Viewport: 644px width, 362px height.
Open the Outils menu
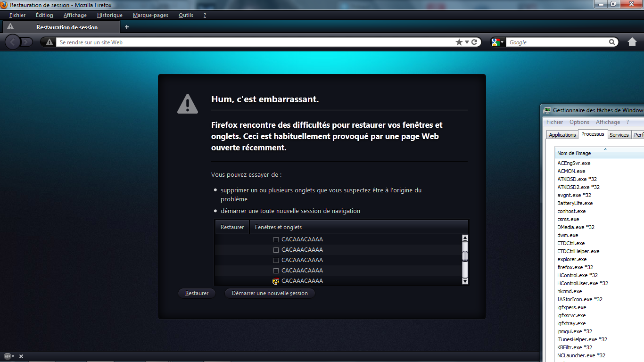(x=186, y=15)
